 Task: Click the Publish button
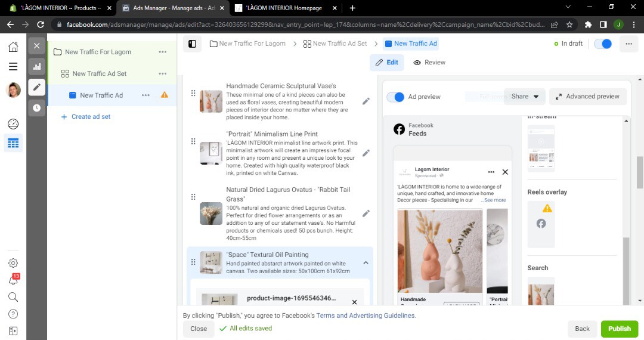point(620,329)
